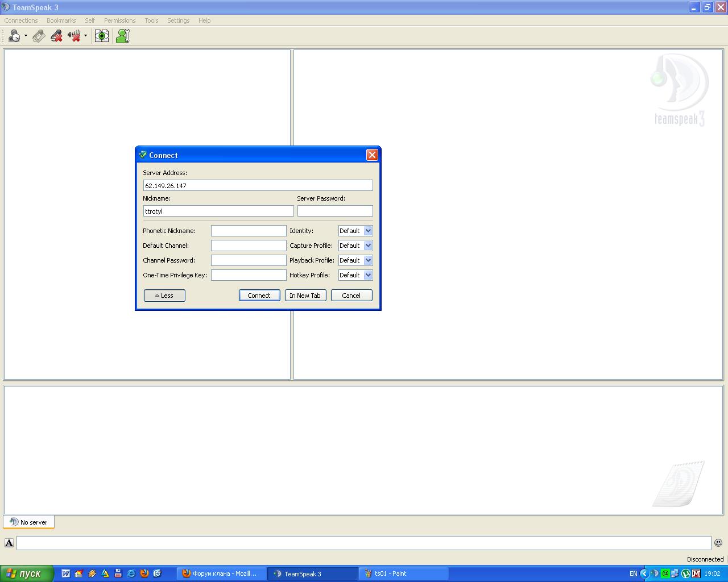Click the EN language indicator
728x582 pixels.
pos(633,573)
